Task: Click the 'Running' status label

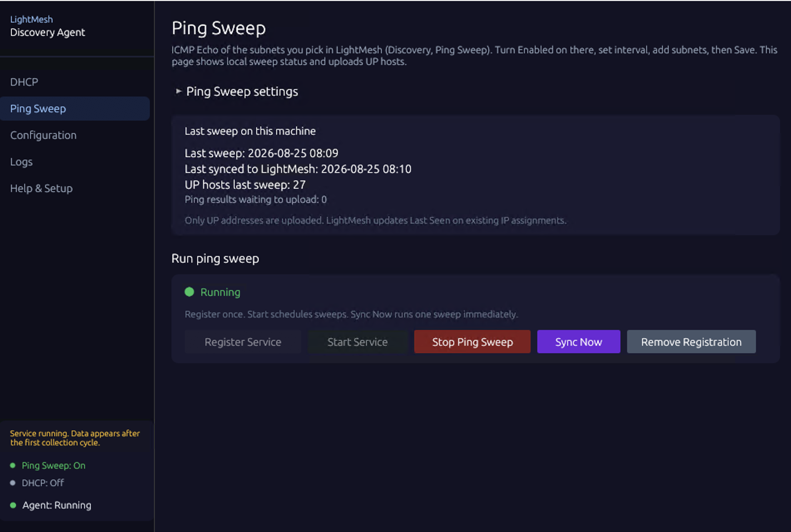Action: pyautogui.click(x=220, y=292)
